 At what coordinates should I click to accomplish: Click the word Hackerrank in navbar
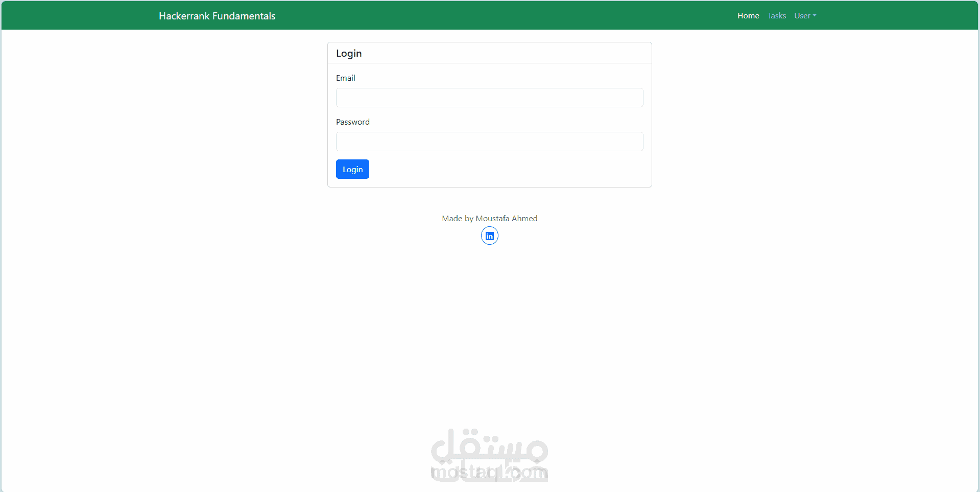coord(184,16)
